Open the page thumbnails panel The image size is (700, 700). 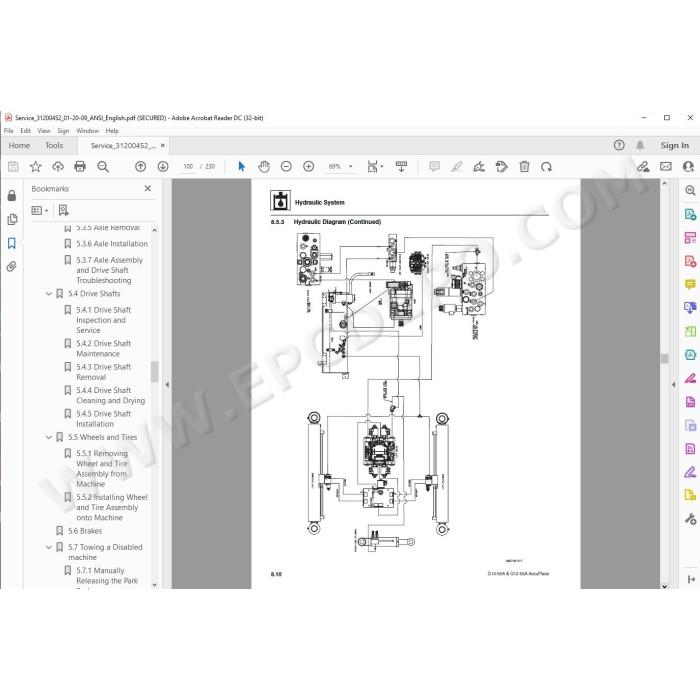(12, 219)
